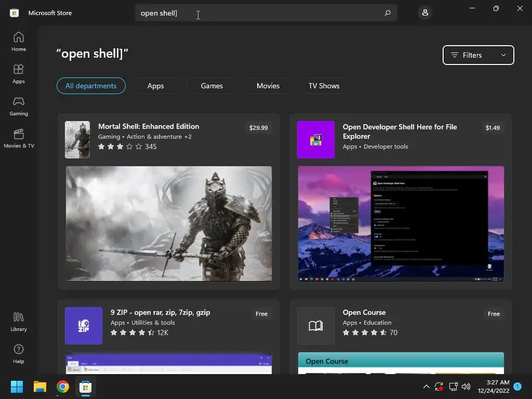Viewport: 532px width, 399px height.
Task: Open Developer Shell mountain screenshot preview
Action: click(x=401, y=223)
